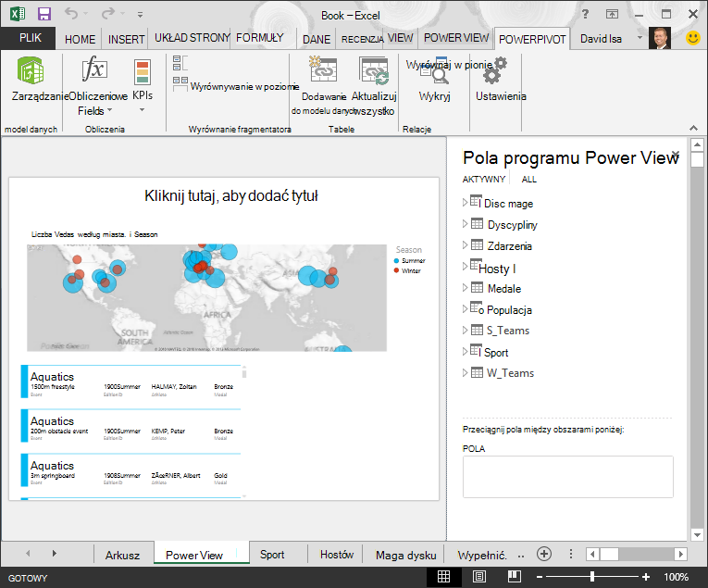This screenshot has width=708, height=588.
Task: Close the Power View fields pane
Action: point(676,155)
